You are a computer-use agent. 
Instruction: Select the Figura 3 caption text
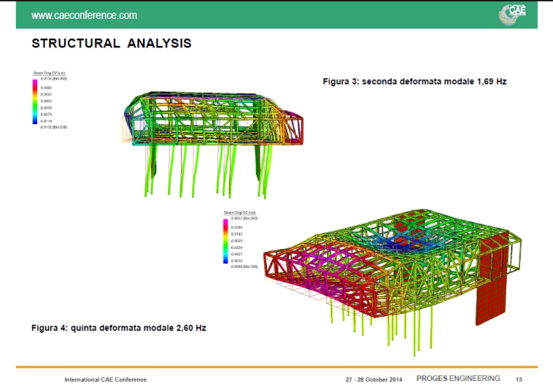point(414,82)
